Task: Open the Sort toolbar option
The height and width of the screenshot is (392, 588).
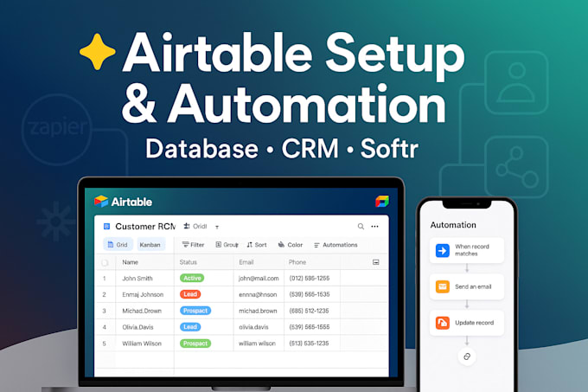Action: pos(257,245)
